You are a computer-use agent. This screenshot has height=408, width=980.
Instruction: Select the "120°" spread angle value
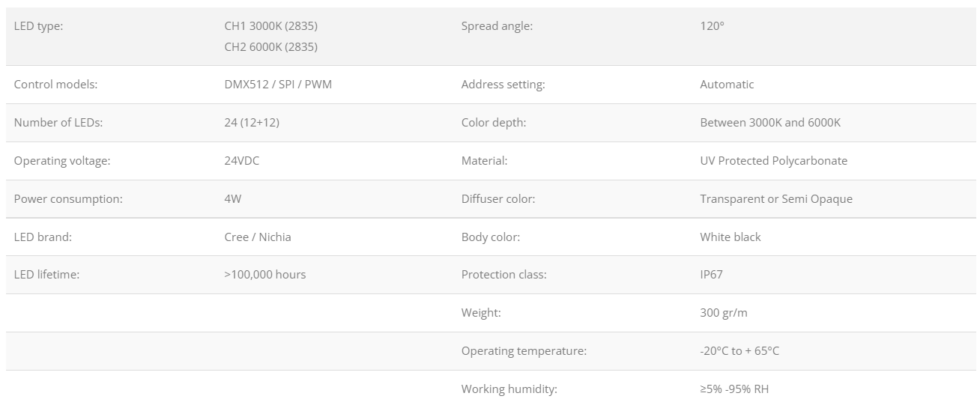point(712,26)
